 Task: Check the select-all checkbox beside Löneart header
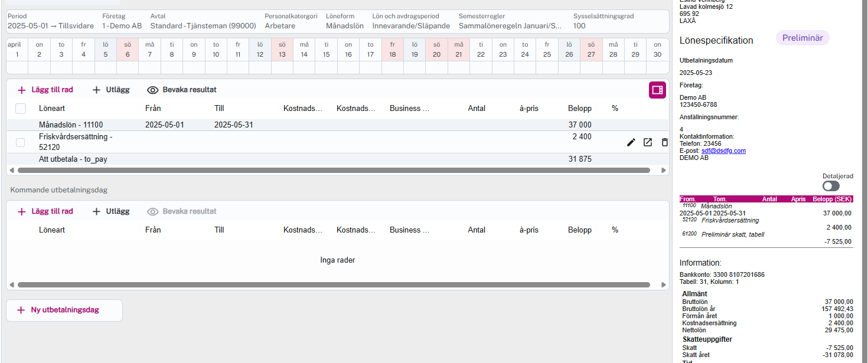click(x=21, y=109)
